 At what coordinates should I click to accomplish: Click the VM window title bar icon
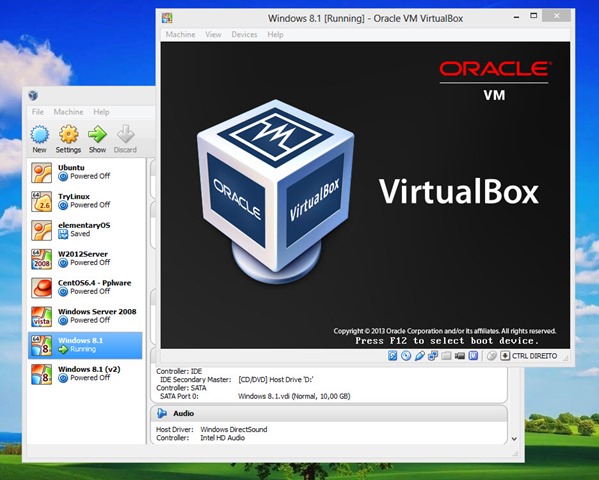tap(167, 18)
